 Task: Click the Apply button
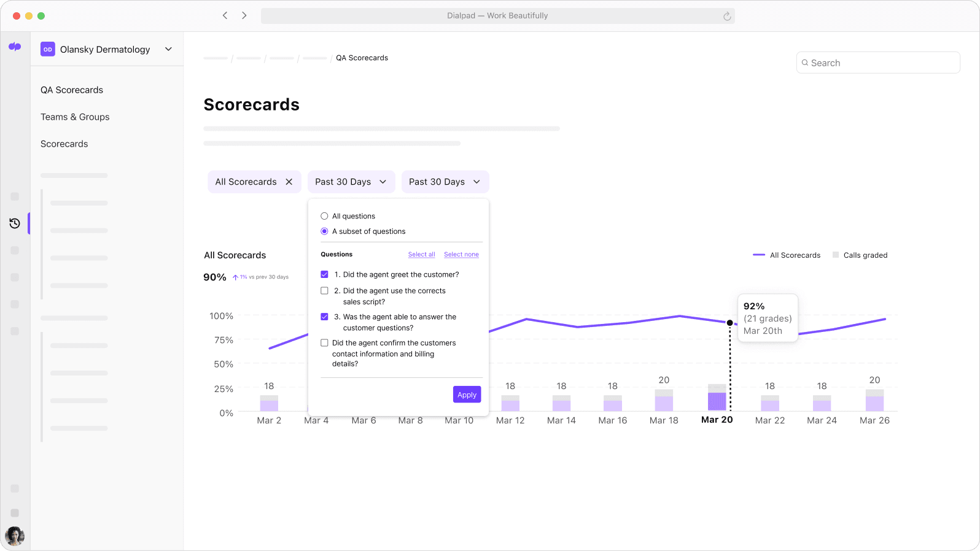click(467, 395)
